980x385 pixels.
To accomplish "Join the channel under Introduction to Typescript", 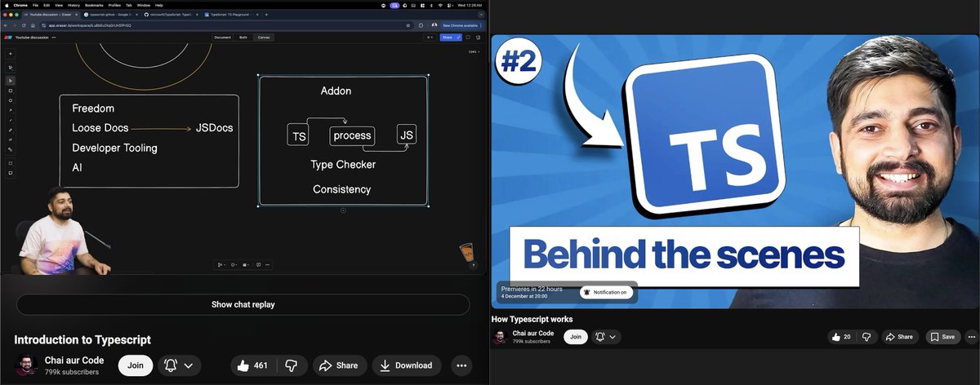I will tap(136, 365).
